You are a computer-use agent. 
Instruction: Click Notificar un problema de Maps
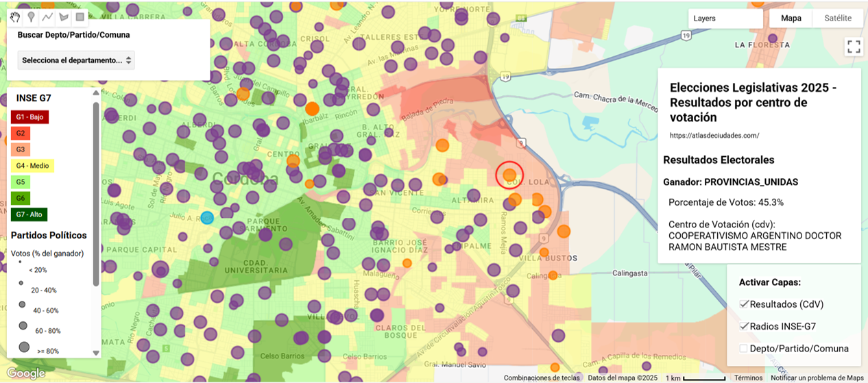pos(817,378)
